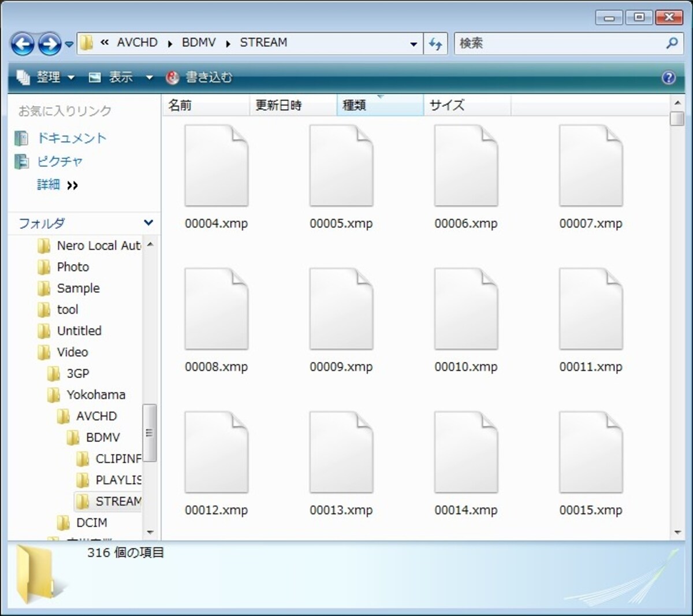Click the folder icon in address bar
The image size is (693, 616).
pos(87,43)
